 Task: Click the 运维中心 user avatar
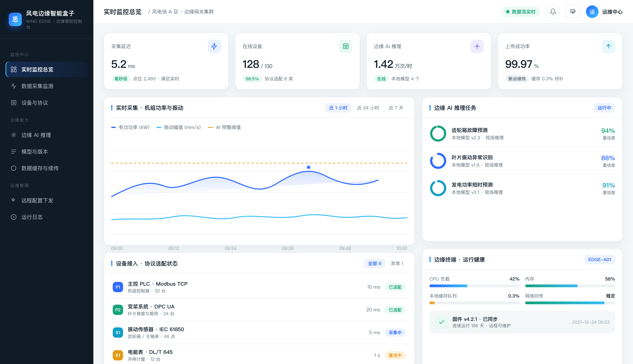tap(592, 12)
